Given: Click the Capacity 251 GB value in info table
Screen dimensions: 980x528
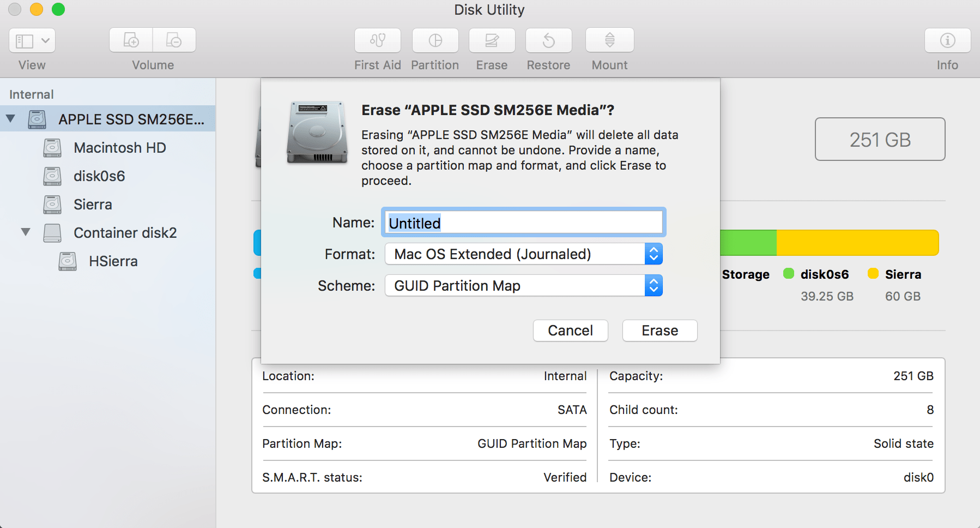Looking at the screenshot, I should (x=914, y=376).
